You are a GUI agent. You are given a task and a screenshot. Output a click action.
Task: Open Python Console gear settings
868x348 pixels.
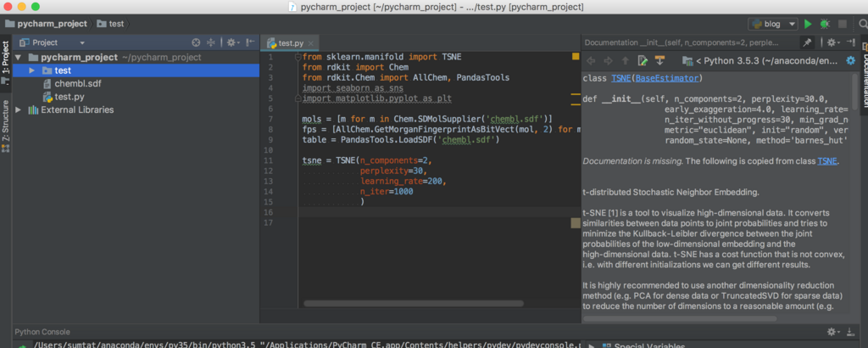click(833, 332)
